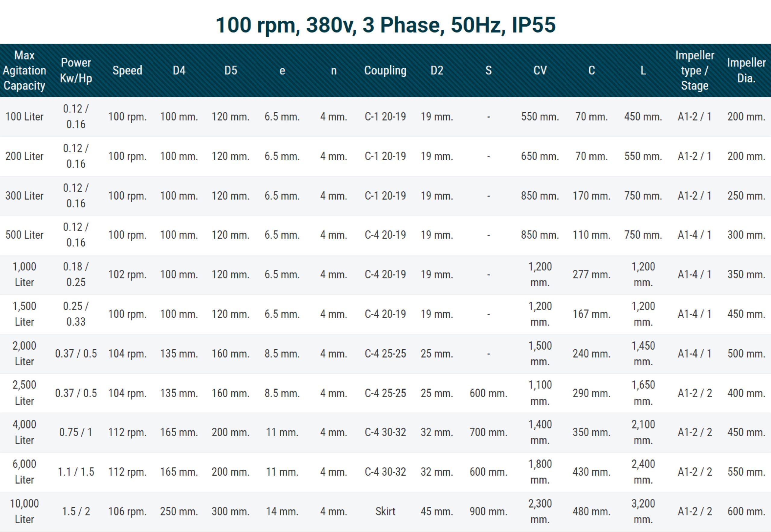This screenshot has height=532, width=771.
Task: Select the 106 rpm. speed cell
Action: pyautogui.click(x=127, y=511)
